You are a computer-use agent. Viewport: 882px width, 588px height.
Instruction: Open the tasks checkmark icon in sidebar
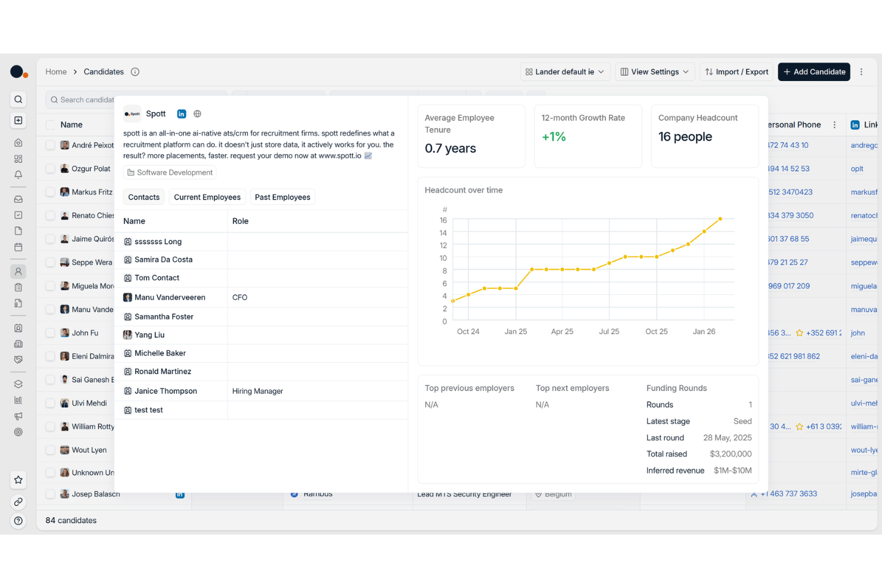(18, 215)
